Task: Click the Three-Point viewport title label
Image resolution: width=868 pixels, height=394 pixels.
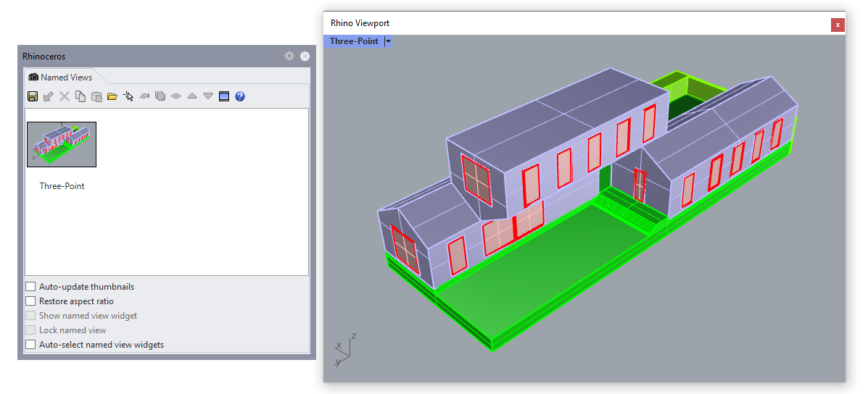Action: (x=354, y=41)
